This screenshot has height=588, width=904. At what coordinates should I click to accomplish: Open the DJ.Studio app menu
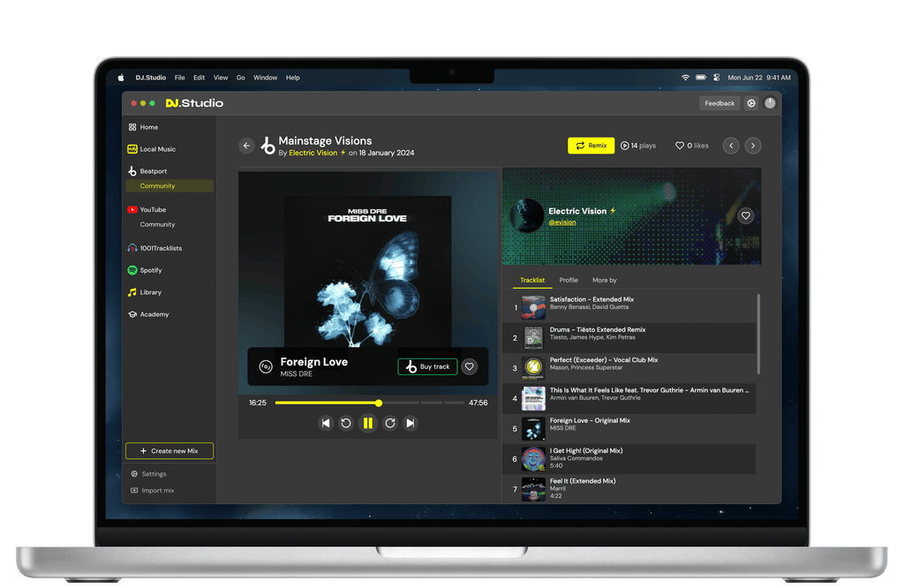point(150,77)
